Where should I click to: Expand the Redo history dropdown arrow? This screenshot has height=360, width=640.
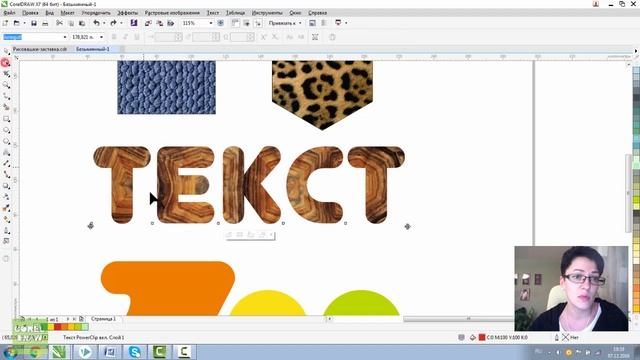tap(121, 23)
